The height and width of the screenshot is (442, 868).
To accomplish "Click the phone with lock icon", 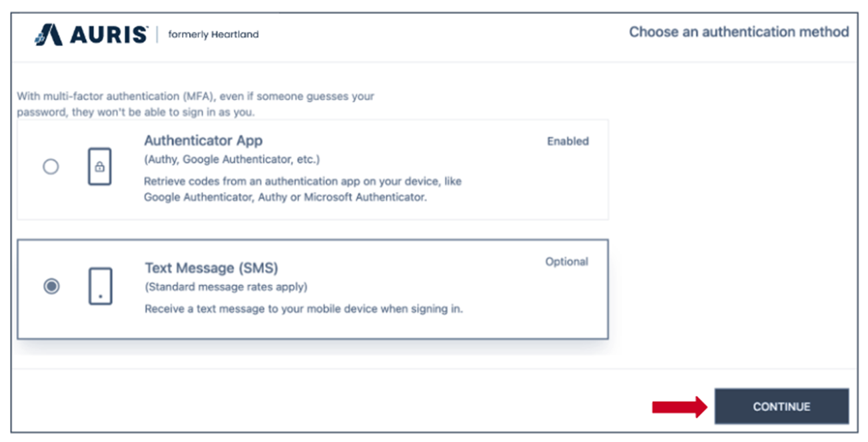I will tap(99, 167).
